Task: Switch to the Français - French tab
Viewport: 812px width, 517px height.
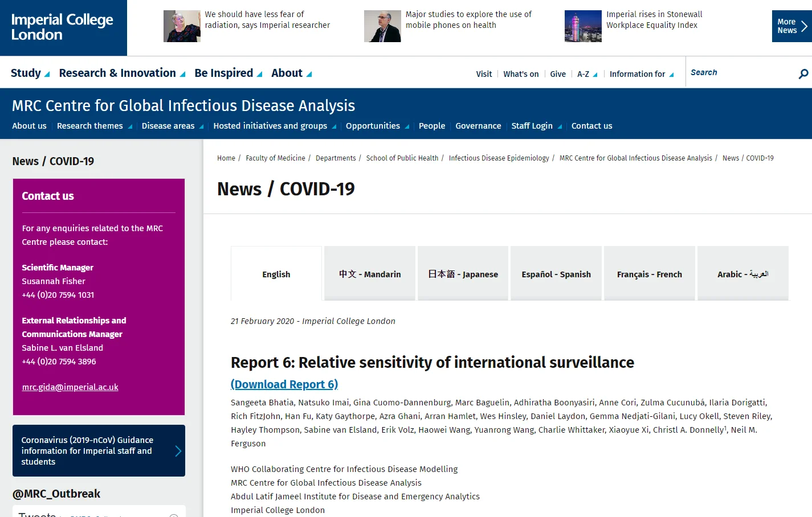Action: (650, 273)
